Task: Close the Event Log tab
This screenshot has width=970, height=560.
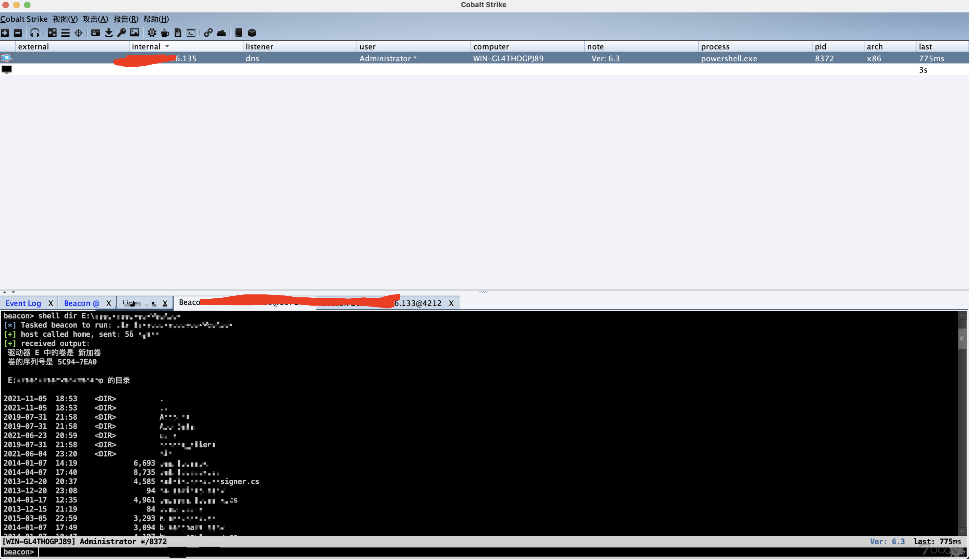Action: 51,303
